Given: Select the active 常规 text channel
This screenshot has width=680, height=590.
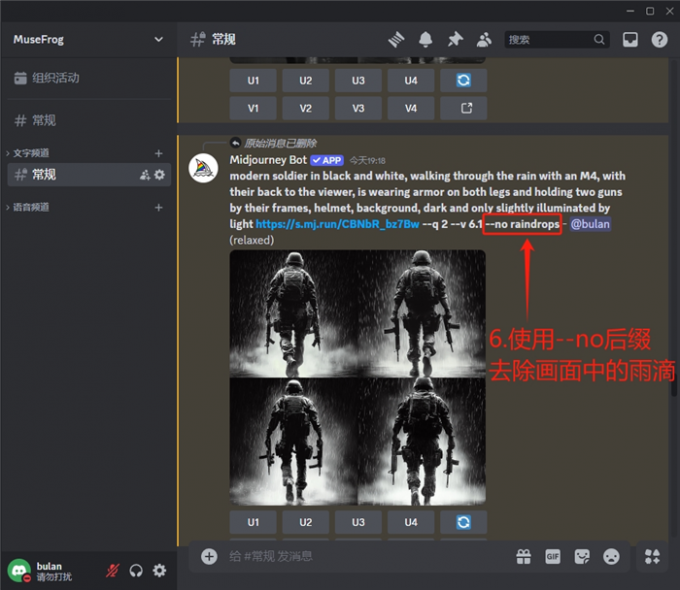Looking at the screenshot, I should point(88,174).
